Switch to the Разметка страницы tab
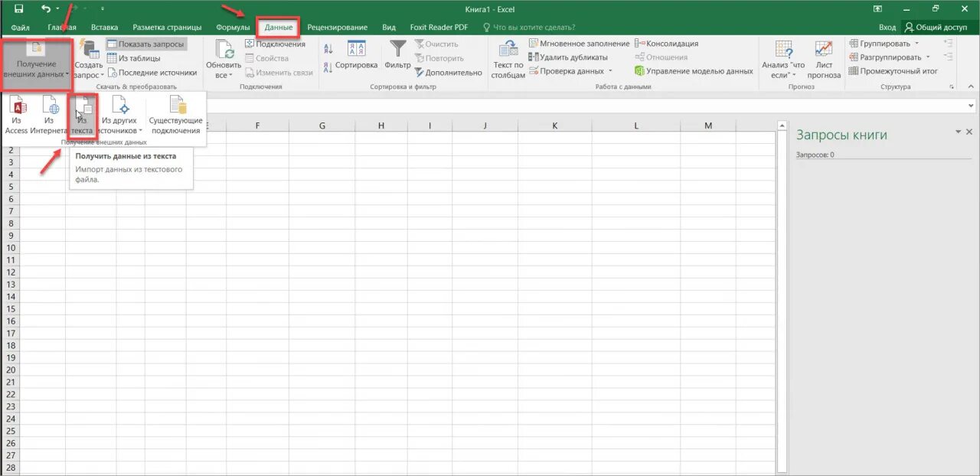Screen dimensions: 980x476 click(167, 28)
